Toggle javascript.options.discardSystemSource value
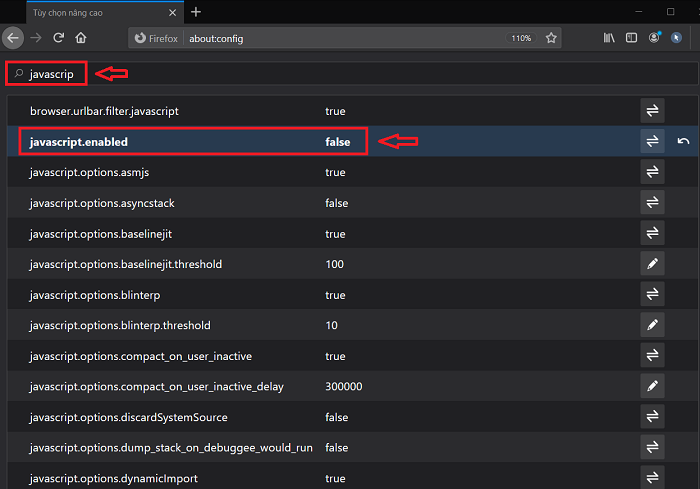 tap(652, 417)
